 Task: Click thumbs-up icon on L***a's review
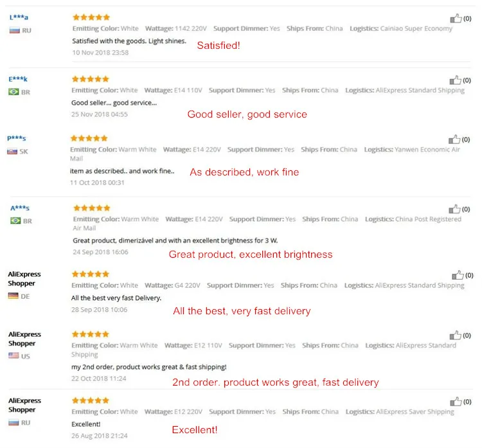pyautogui.click(x=456, y=19)
